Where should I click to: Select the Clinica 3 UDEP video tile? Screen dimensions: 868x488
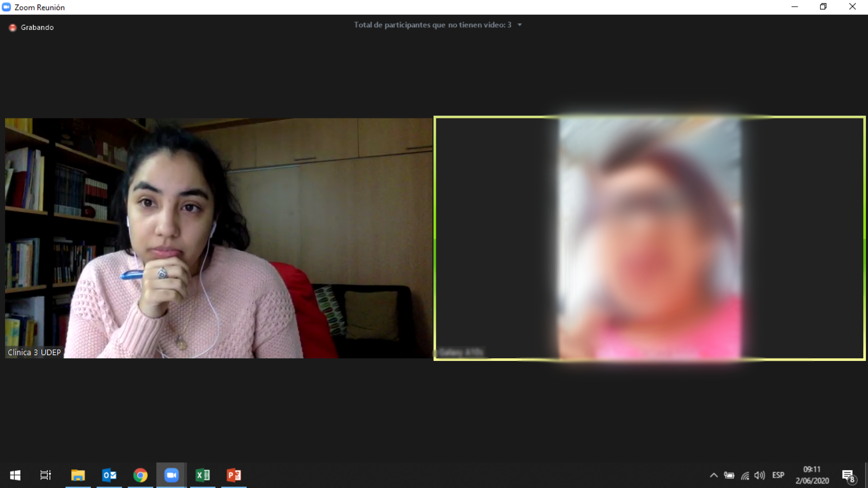point(218,238)
